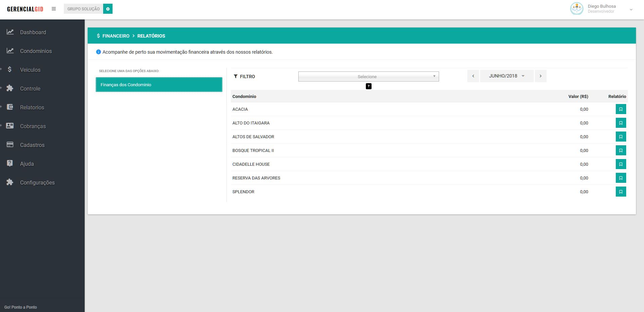Click the Ajuda question mark icon

coord(10,163)
